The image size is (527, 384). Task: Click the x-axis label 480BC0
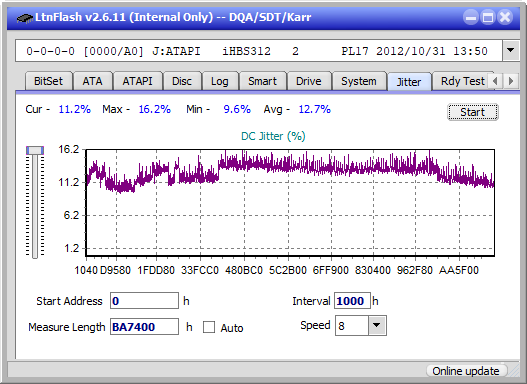point(244,270)
